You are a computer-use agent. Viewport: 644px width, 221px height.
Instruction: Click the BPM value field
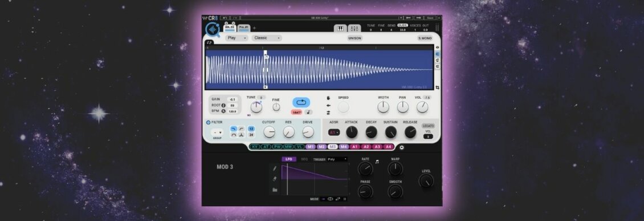coord(233,111)
